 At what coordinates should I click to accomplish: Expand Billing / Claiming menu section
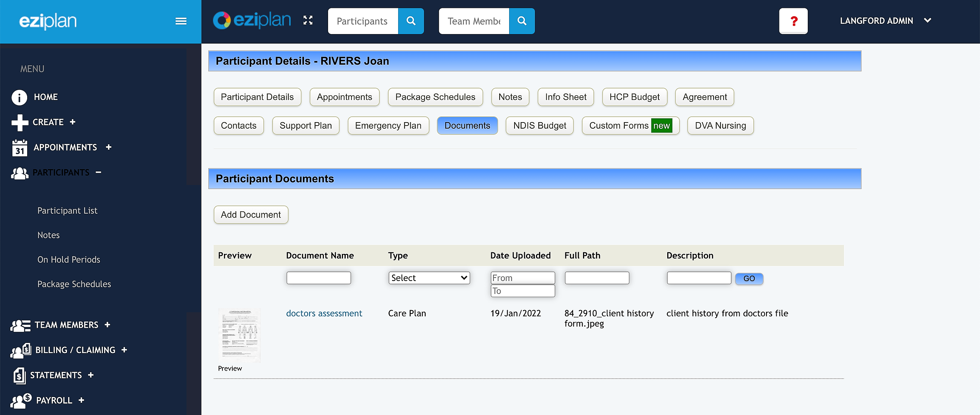pos(124,350)
